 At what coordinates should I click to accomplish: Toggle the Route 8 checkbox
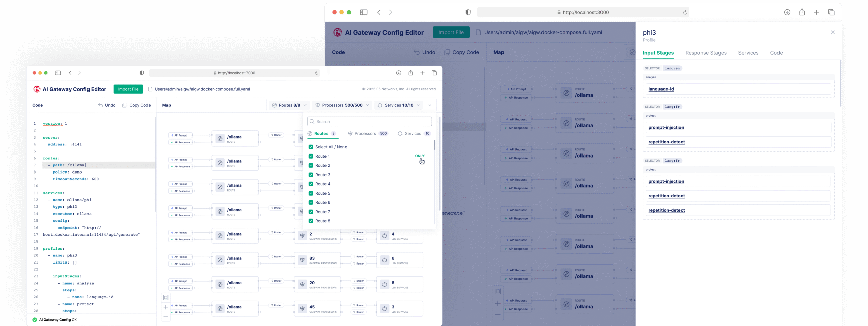(311, 221)
